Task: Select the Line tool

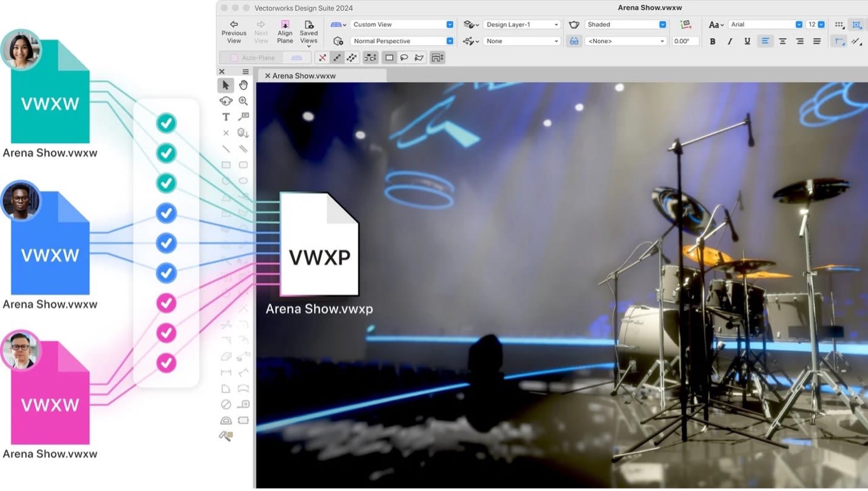Action: tap(226, 149)
